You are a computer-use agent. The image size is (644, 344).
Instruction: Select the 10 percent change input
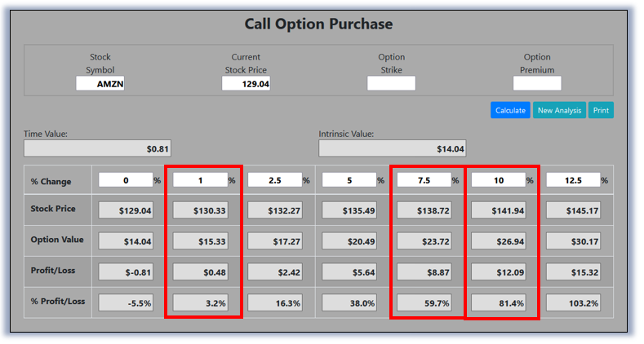499,180
